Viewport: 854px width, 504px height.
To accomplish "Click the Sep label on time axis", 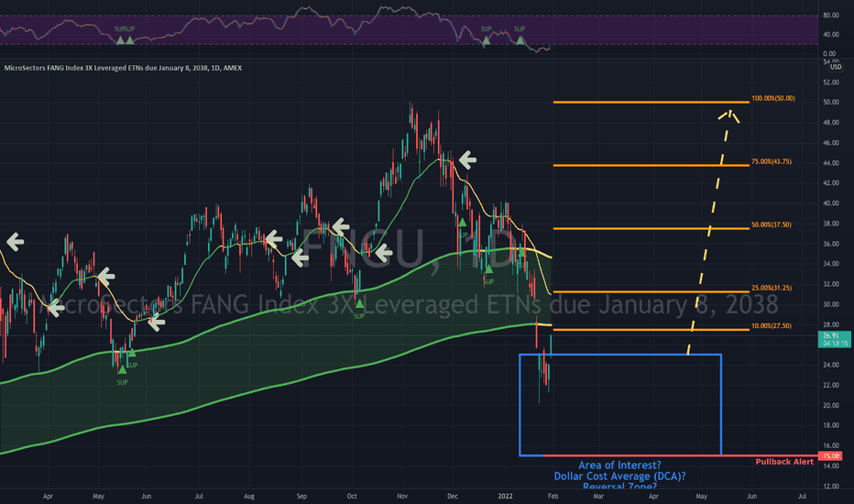I will click(x=301, y=497).
